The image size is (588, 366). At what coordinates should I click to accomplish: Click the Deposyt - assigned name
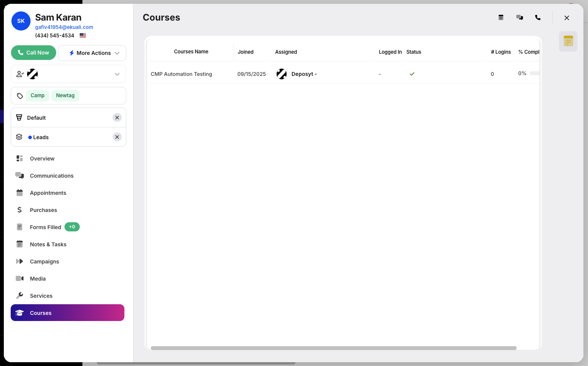304,74
